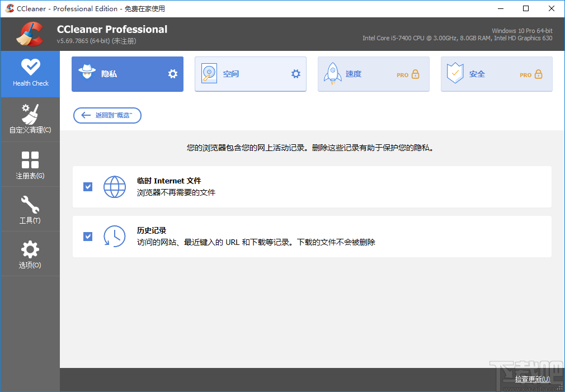Click the clock icon beside 历史记录
565x392 pixels.
click(115, 237)
